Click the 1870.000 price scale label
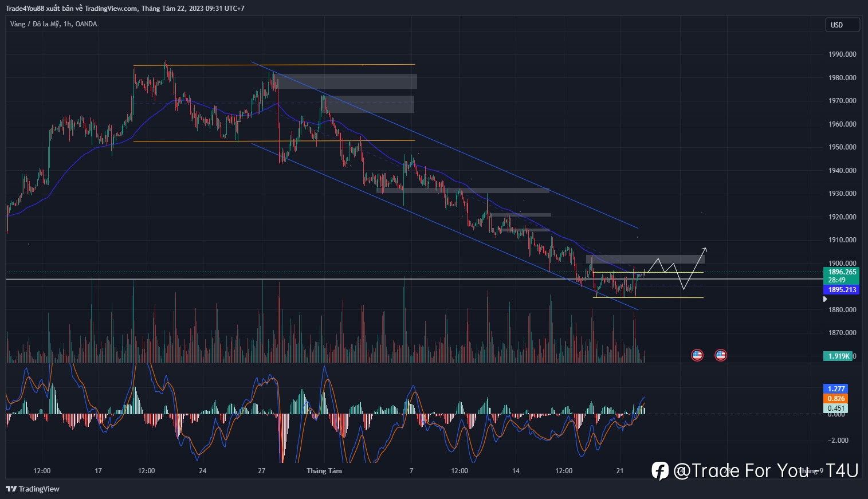 click(842, 333)
